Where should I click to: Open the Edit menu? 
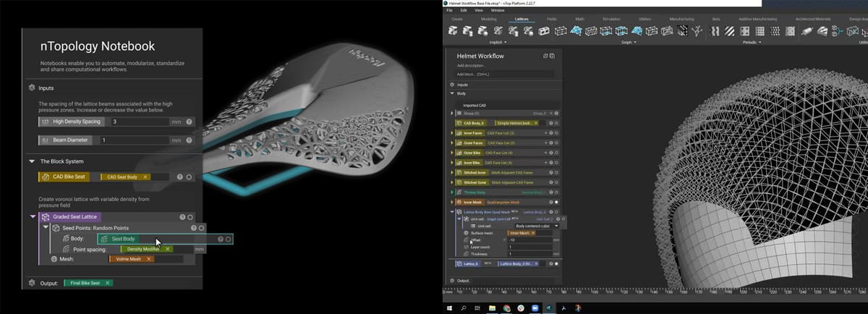[x=464, y=11]
